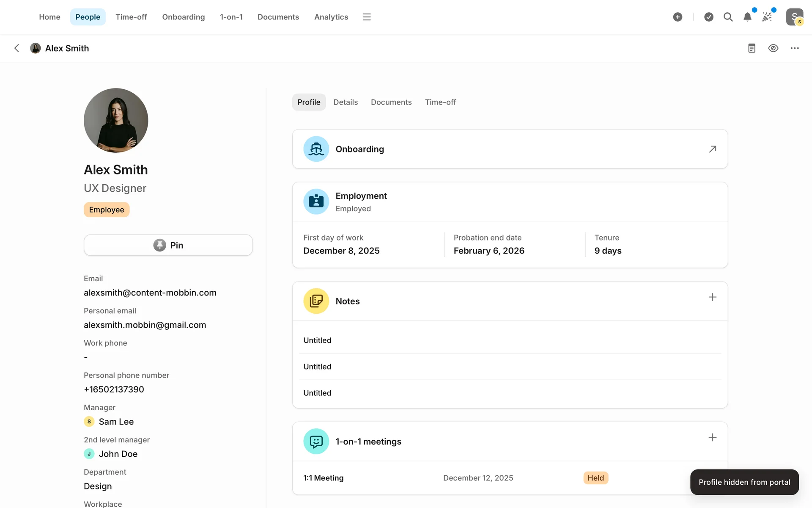Open the notifications bell
This screenshot has height=508, width=812.
(x=747, y=17)
